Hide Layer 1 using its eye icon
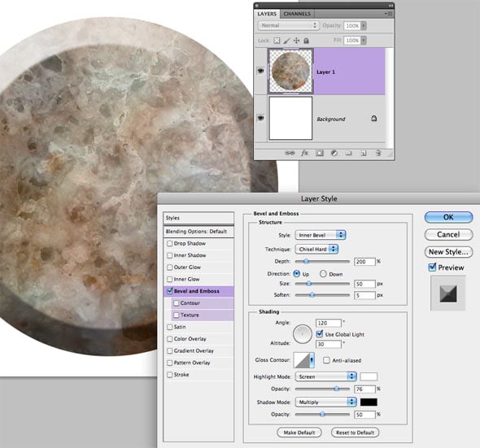480x448 pixels. coord(260,71)
